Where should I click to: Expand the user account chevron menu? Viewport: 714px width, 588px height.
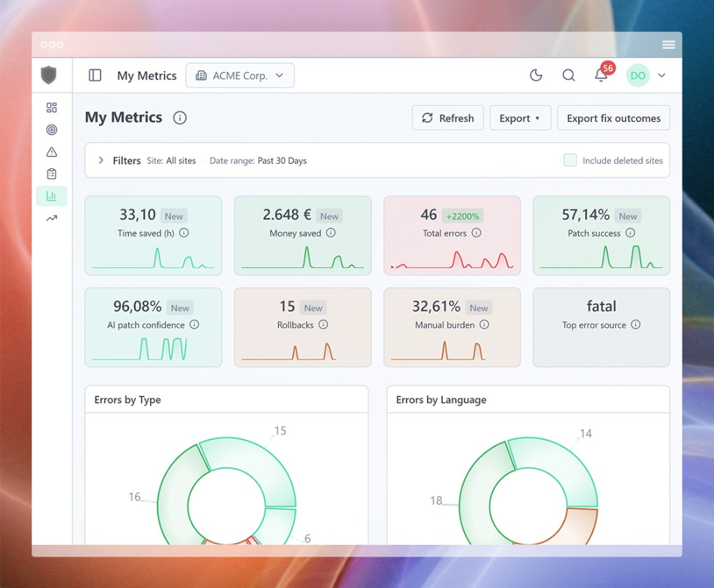point(662,75)
